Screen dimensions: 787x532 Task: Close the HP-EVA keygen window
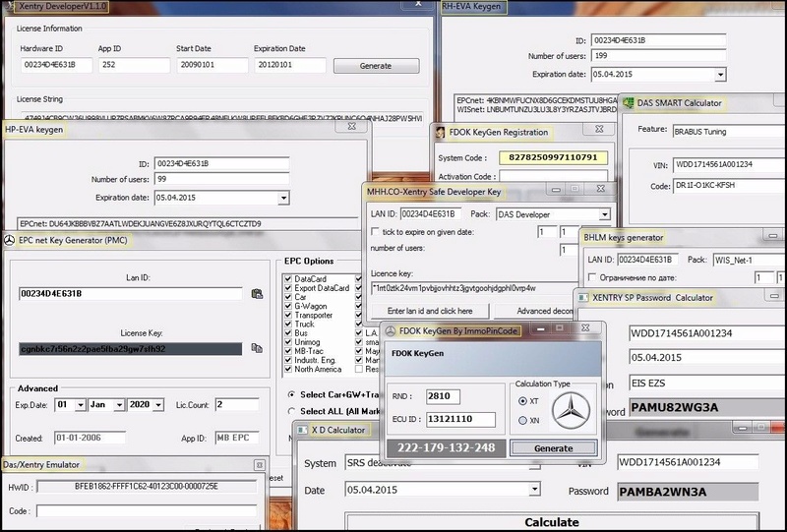coord(352,127)
